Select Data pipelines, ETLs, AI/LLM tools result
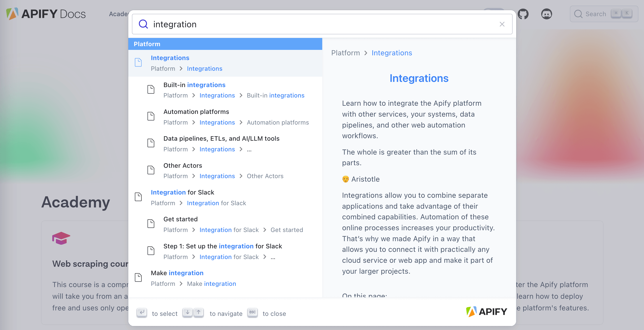This screenshot has height=330, width=644. (221, 138)
